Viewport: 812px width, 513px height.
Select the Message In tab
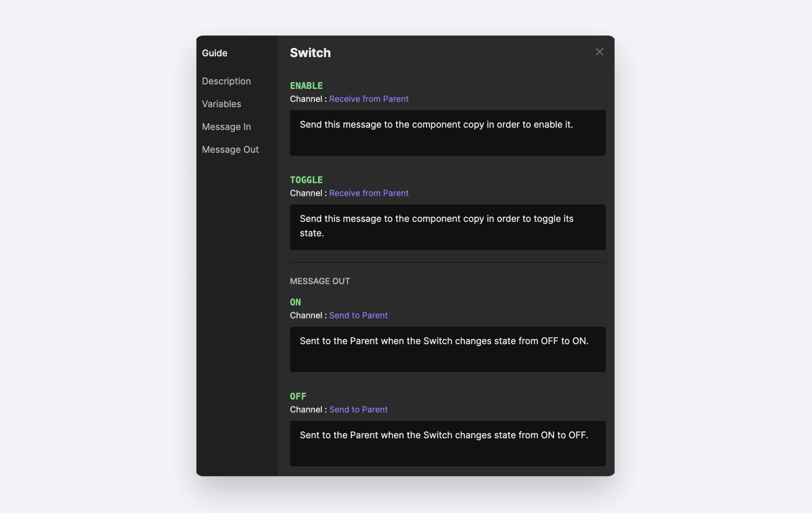pyautogui.click(x=226, y=126)
